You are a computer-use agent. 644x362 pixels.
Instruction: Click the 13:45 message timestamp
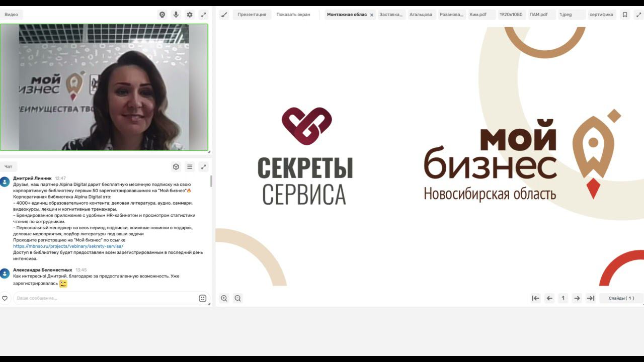pyautogui.click(x=81, y=270)
